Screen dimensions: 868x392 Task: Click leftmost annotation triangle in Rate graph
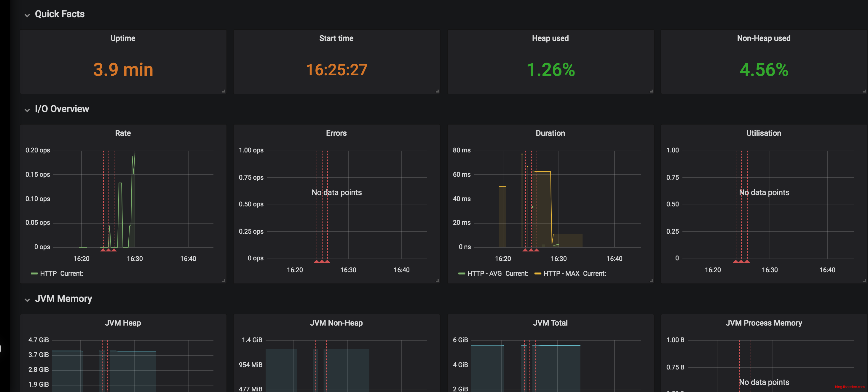103,250
